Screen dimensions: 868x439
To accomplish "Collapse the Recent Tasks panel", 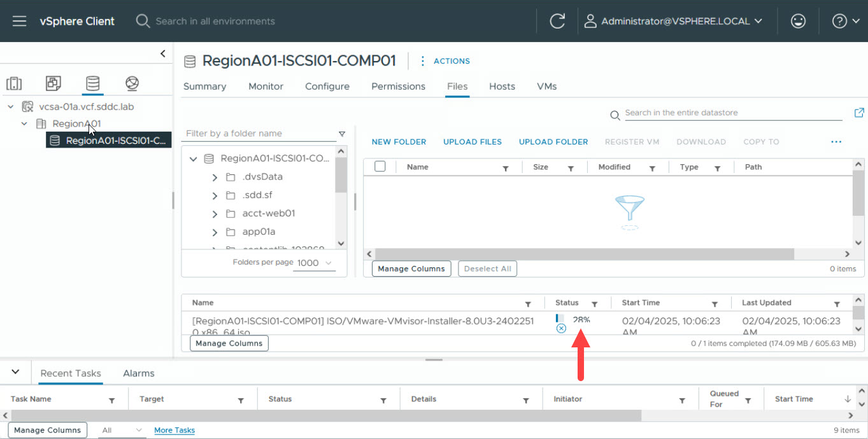I will pos(15,372).
